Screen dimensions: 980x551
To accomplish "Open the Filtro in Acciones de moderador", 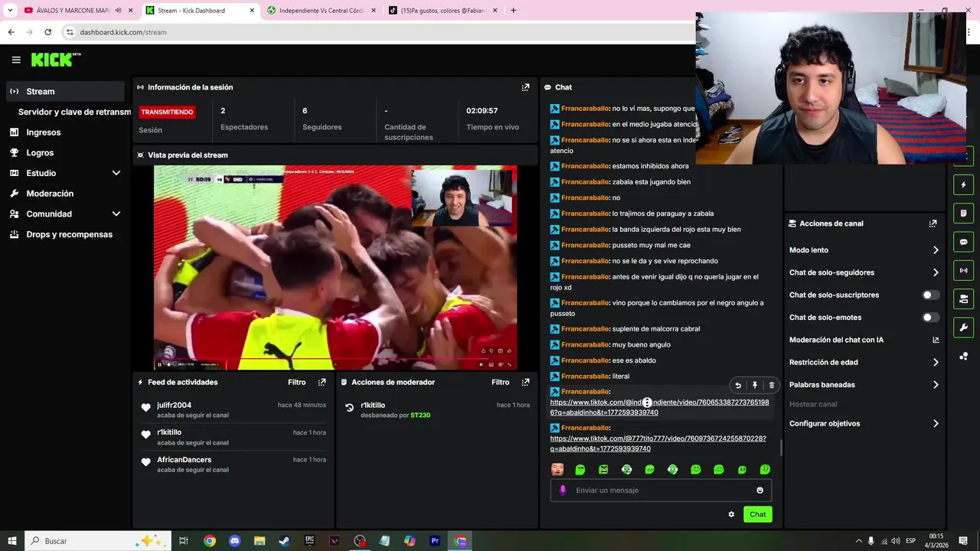I will (500, 382).
